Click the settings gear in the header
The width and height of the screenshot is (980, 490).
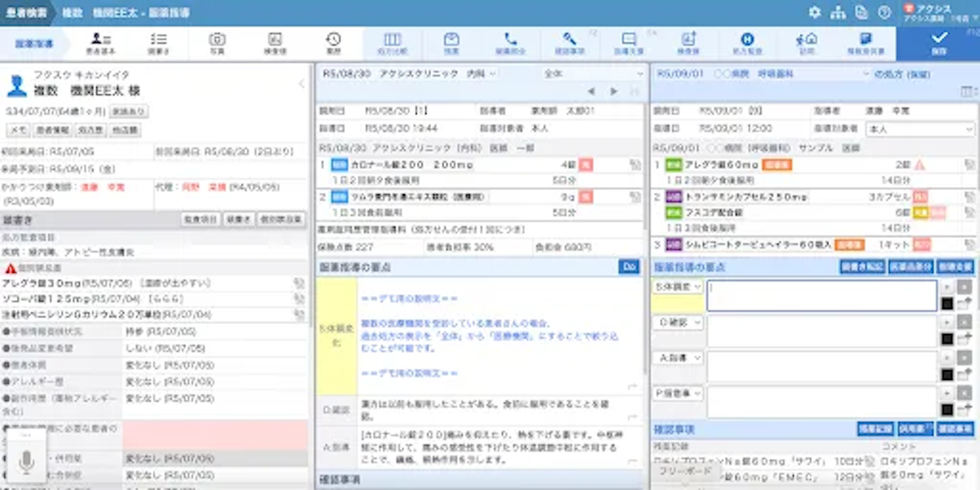[x=815, y=13]
